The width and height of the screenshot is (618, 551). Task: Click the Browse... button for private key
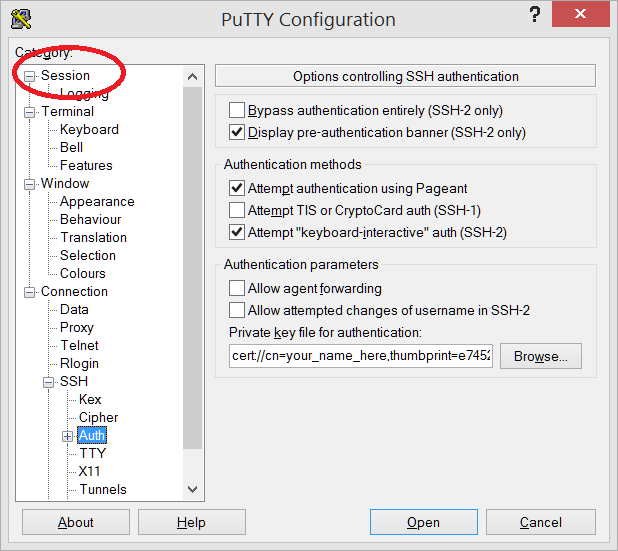click(x=541, y=356)
